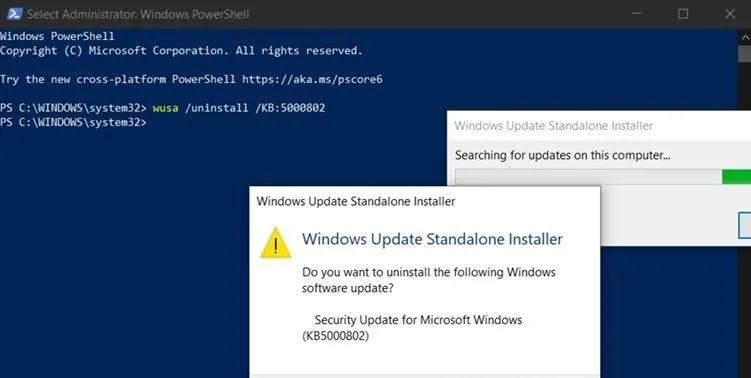Click the background searching dialog's title bar

point(599,126)
